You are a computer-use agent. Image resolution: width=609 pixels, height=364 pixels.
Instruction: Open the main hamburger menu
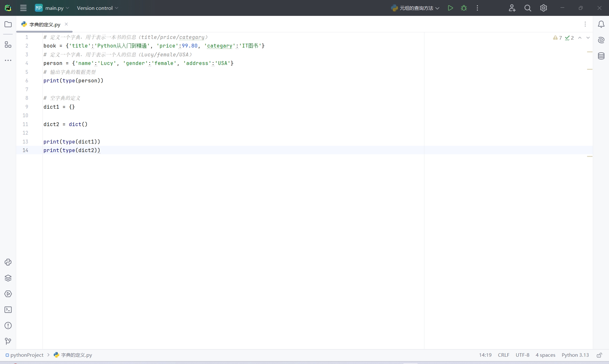click(x=23, y=8)
